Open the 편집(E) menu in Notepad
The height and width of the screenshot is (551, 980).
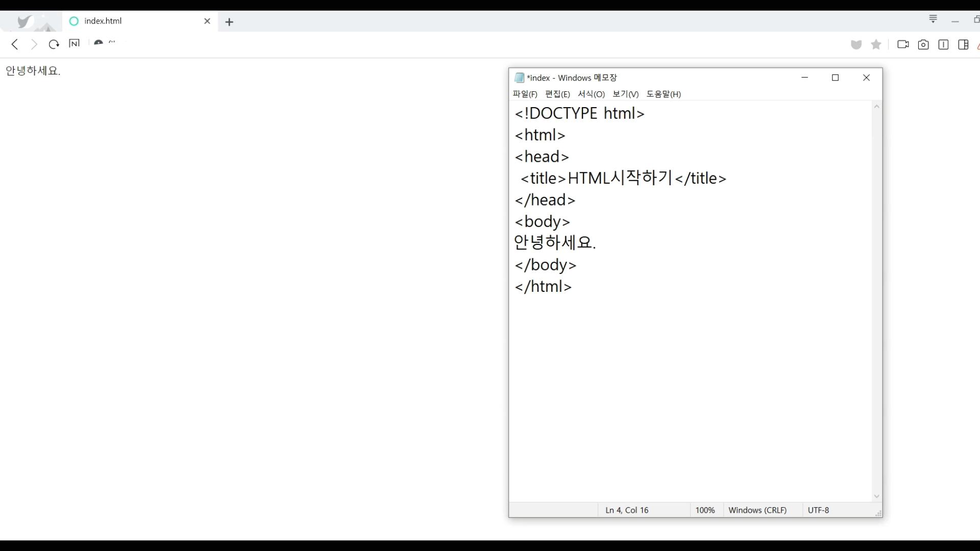click(557, 94)
